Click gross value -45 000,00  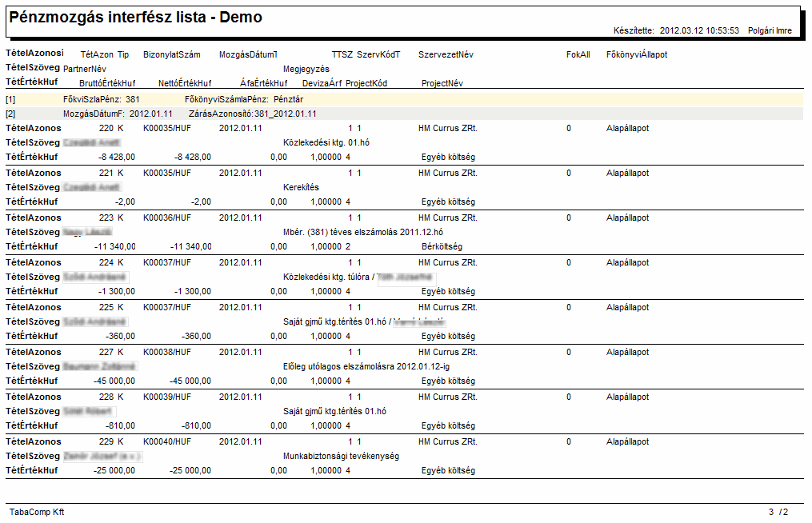114,381
